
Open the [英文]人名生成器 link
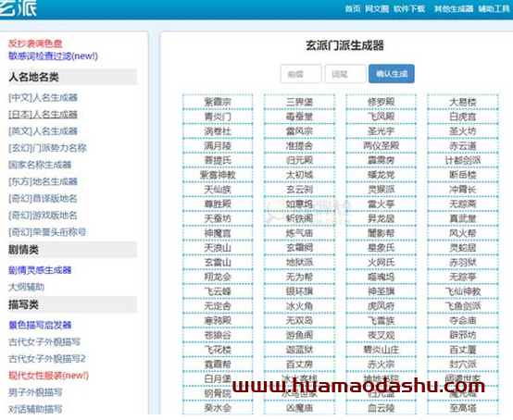coord(43,131)
